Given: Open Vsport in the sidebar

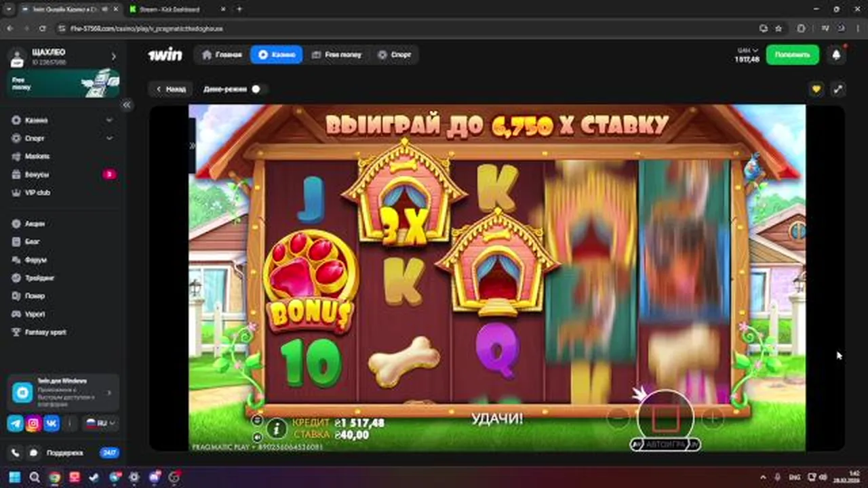Looking at the screenshot, I should point(63,314).
